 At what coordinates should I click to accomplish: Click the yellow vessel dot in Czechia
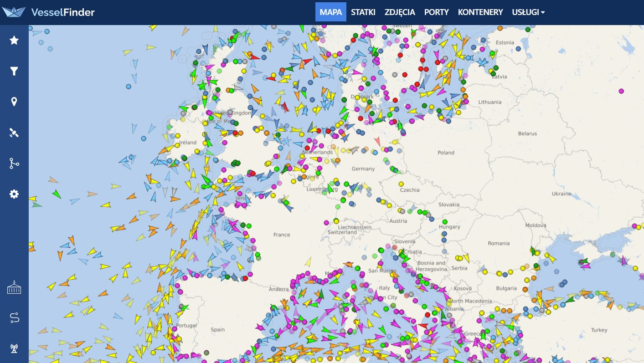(x=402, y=184)
